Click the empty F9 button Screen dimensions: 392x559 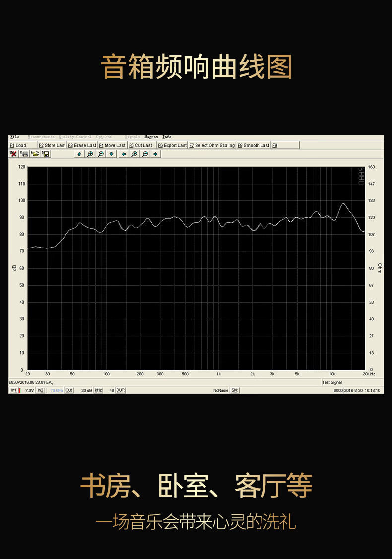285,145
